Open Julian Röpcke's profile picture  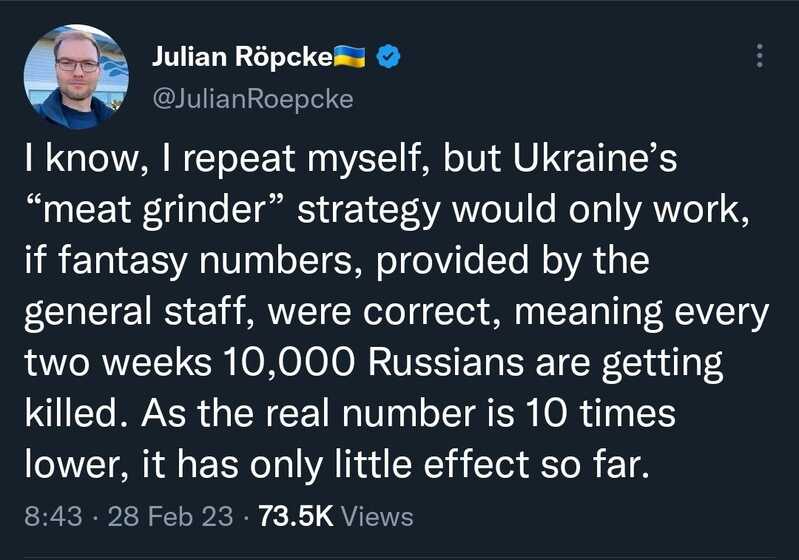(76, 76)
